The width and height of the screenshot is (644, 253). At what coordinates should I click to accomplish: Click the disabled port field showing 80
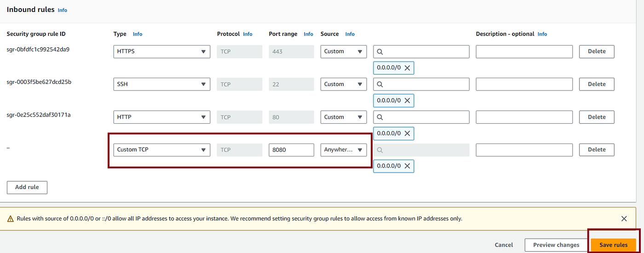pos(292,117)
